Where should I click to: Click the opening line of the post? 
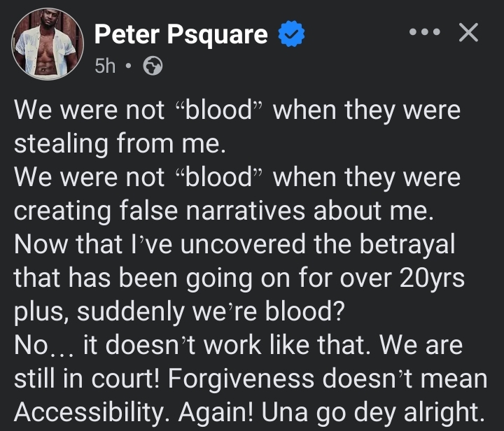(237, 112)
